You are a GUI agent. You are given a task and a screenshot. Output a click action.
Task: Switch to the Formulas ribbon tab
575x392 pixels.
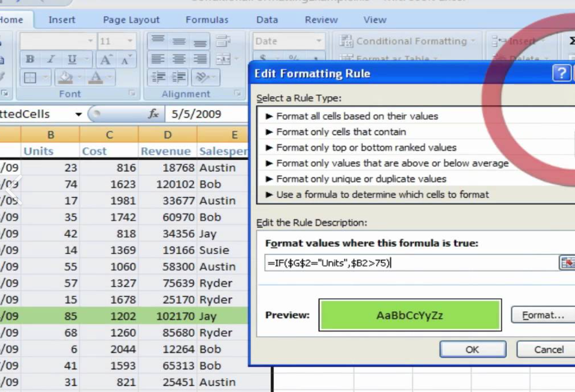coord(207,20)
